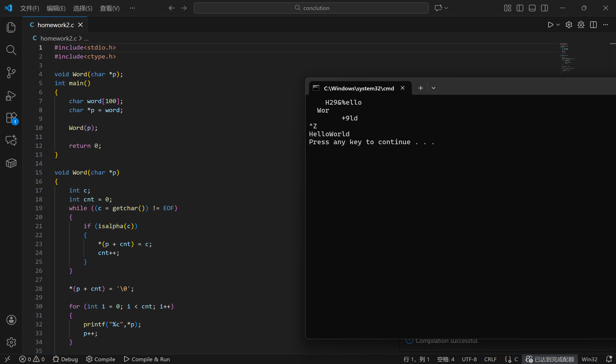The height and width of the screenshot is (364, 616).
Task: Open the bug debug icon in editor toolbar
Action: coord(581,25)
